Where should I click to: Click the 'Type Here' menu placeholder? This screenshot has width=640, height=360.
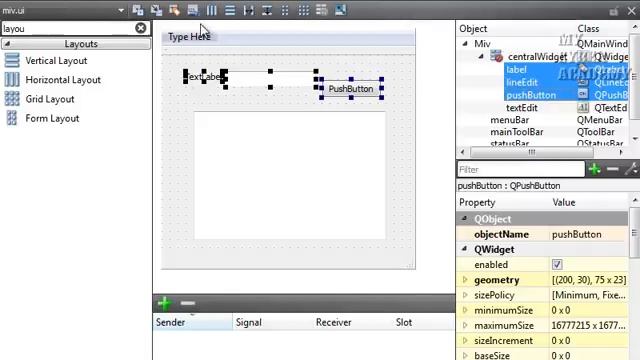[189, 37]
